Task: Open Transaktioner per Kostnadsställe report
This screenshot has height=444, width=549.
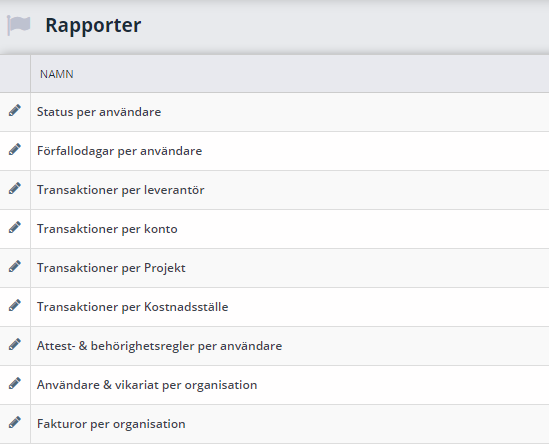Action: pos(133,307)
